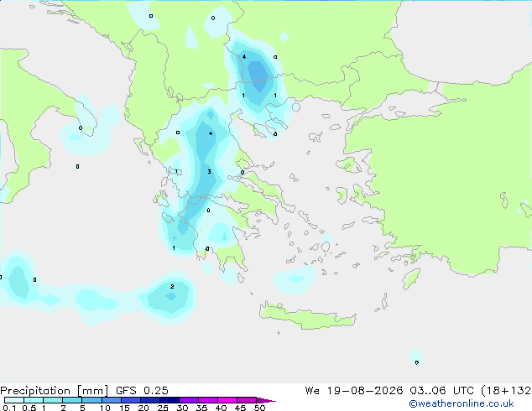
Task: Select the '(18+132' run offset text
Action: pos(506,391)
